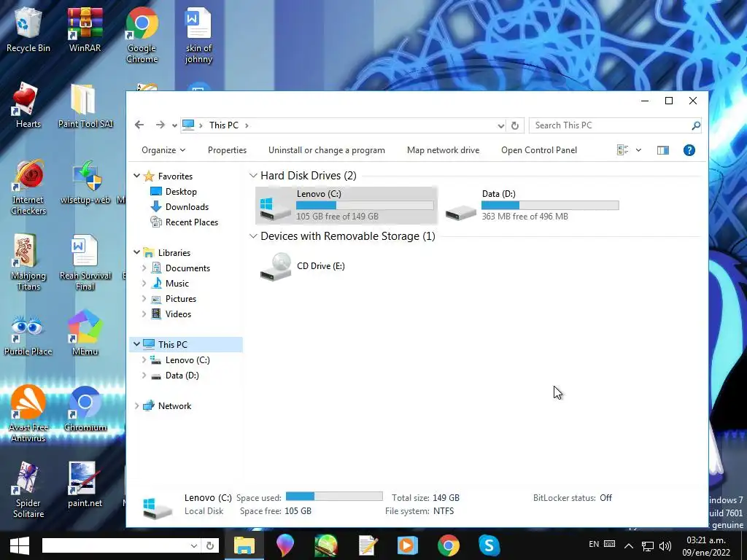Image resolution: width=747 pixels, height=560 pixels.
Task: Open Chrome from the taskbar
Action: click(449, 545)
